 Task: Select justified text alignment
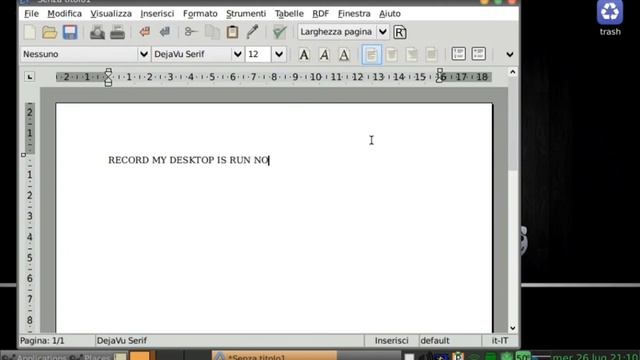click(x=431, y=54)
